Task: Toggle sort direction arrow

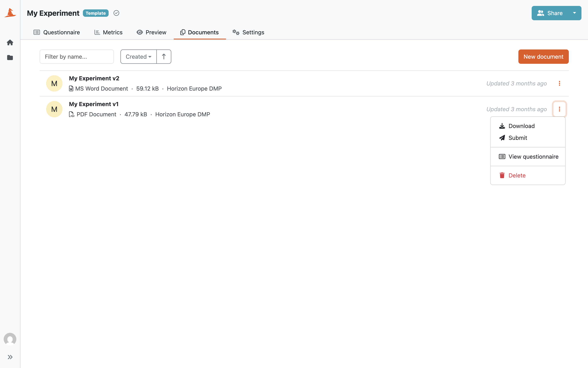Action: pos(164,57)
